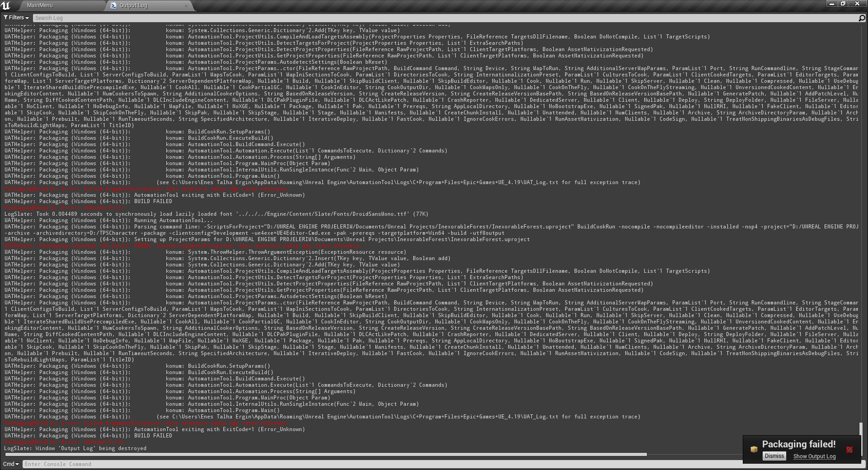
Task: Click the package box icon in notification
Action: (754, 449)
